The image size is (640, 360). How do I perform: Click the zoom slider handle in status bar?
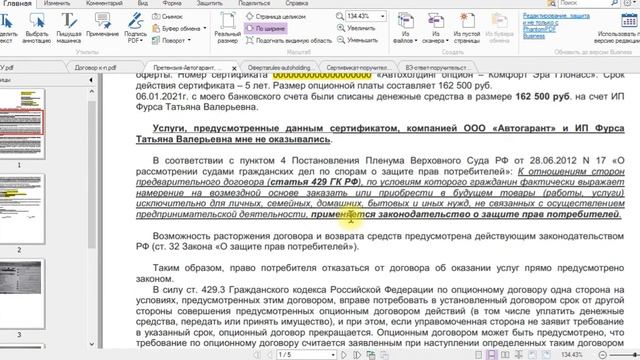coord(636,355)
